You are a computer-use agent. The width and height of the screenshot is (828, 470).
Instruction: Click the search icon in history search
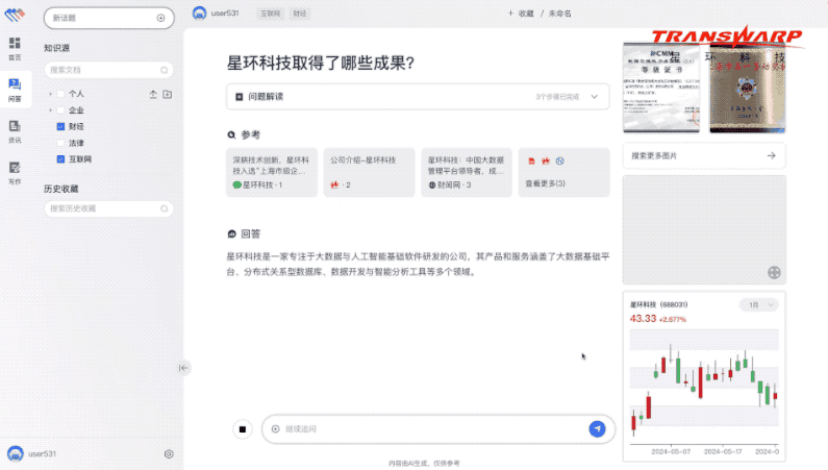pos(164,209)
